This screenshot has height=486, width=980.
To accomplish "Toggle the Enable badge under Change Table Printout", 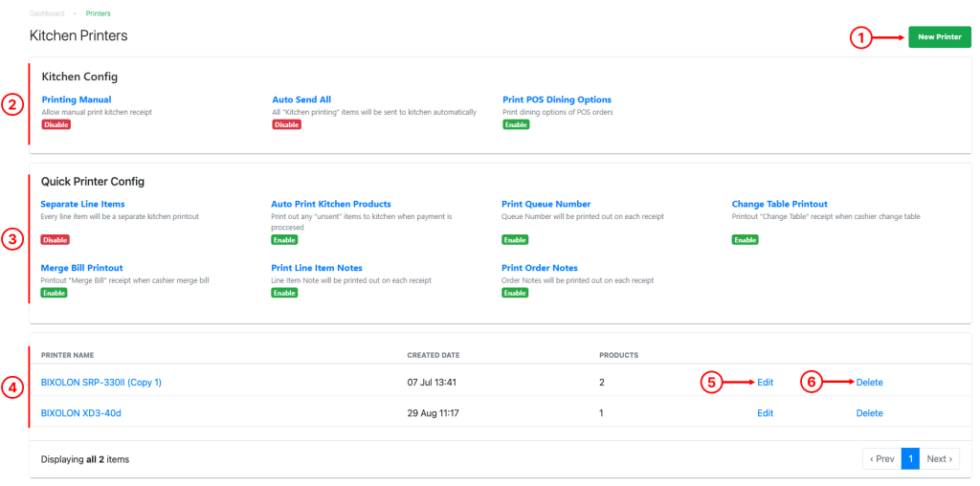I will click(745, 240).
